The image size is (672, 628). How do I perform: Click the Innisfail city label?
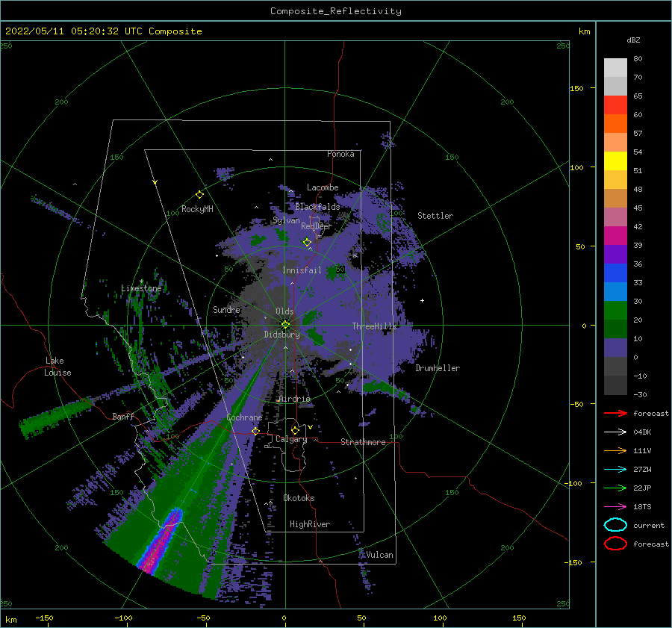(302, 270)
